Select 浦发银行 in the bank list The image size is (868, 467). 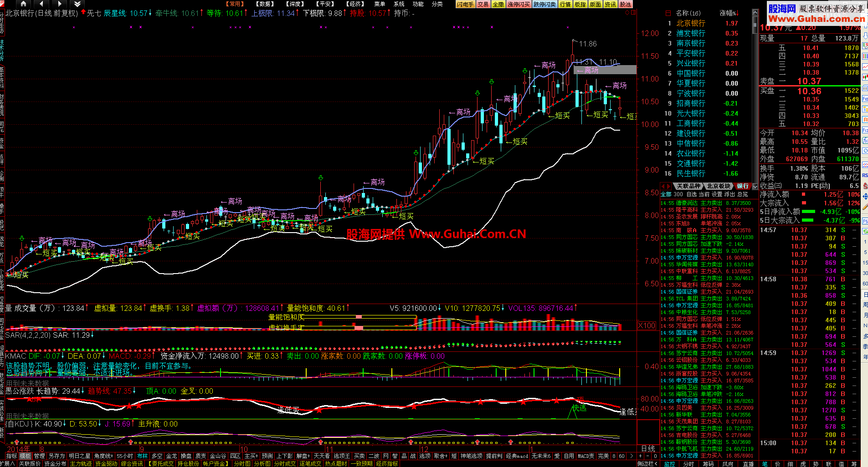[x=690, y=33]
